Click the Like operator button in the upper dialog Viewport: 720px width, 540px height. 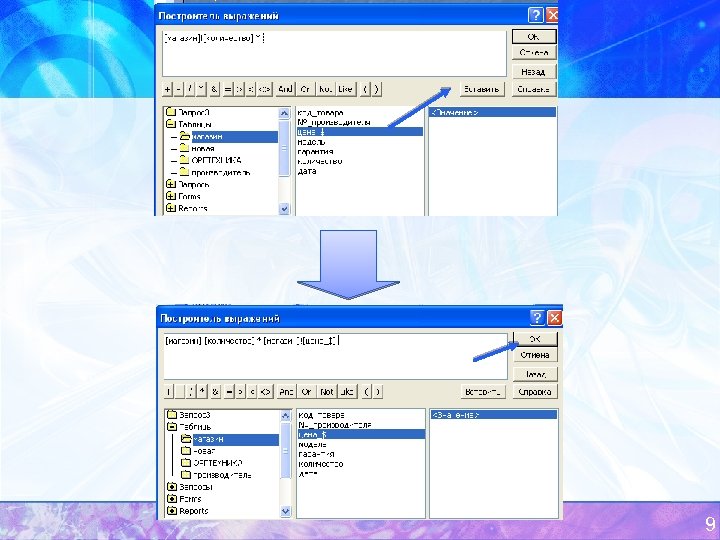click(x=345, y=89)
